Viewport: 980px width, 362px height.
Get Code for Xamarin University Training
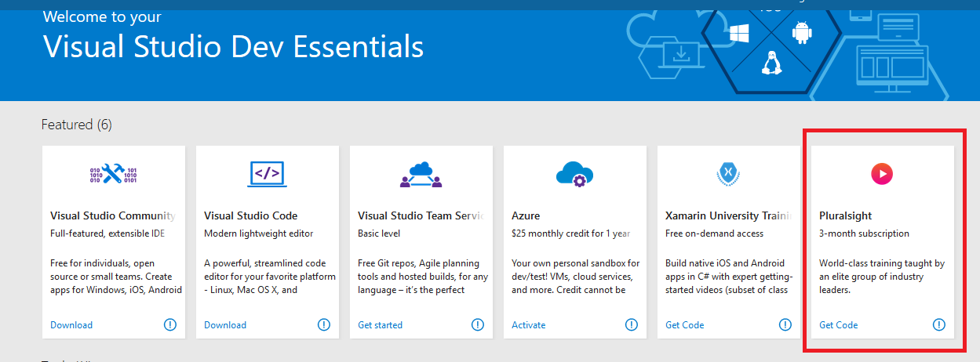click(x=685, y=325)
